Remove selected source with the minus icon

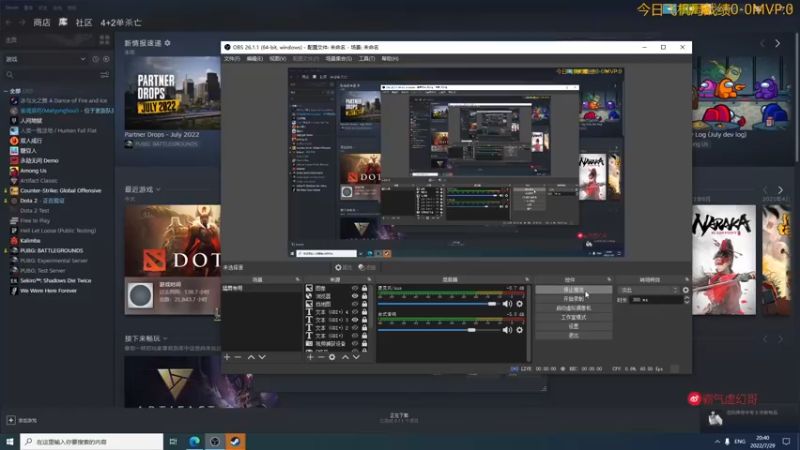tap(321, 357)
